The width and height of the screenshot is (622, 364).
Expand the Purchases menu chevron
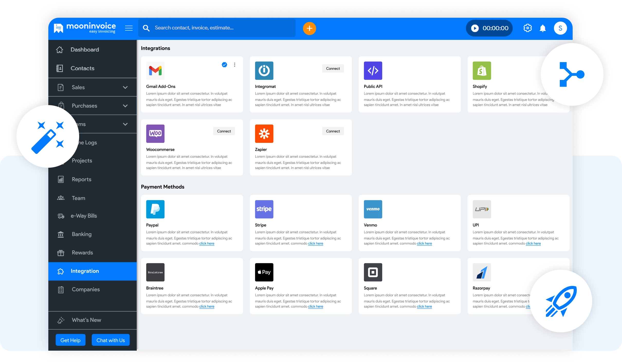[125, 106]
